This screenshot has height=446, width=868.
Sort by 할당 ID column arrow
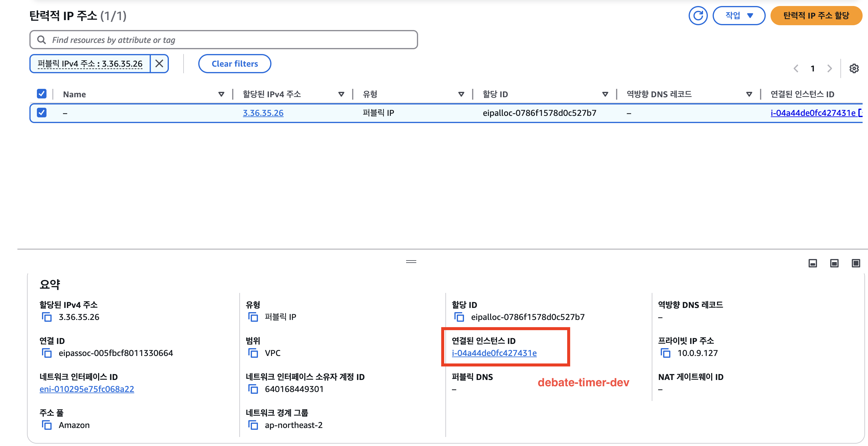tap(605, 94)
